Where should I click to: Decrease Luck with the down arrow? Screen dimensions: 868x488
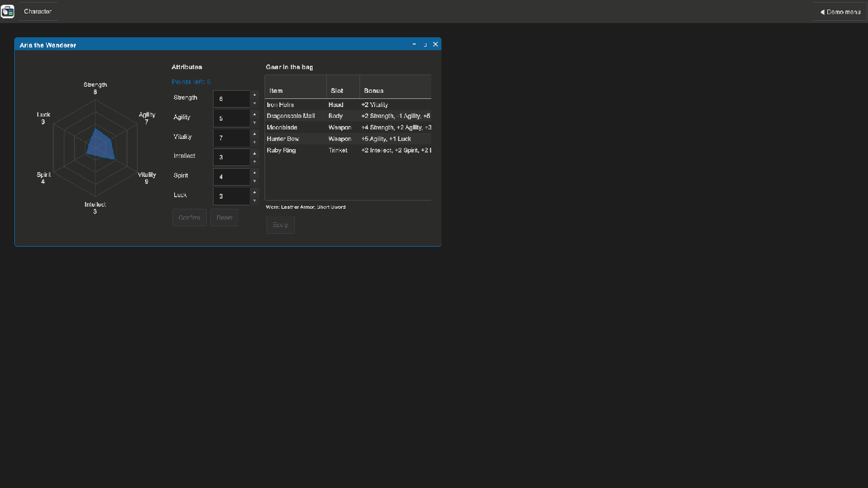point(254,201)
